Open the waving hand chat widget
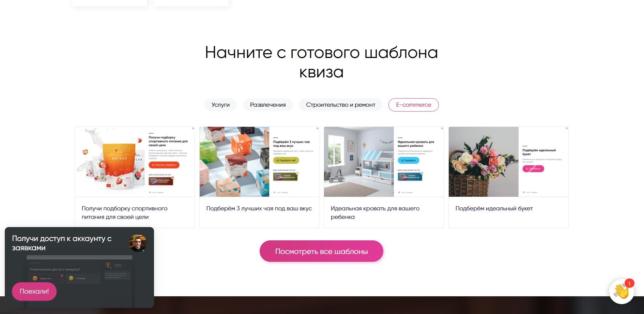The image size is (644, 314). (621, 291)
